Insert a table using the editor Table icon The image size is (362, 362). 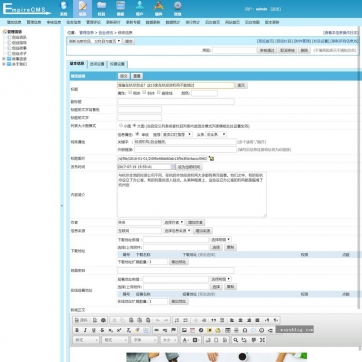(x=228, y=330)
